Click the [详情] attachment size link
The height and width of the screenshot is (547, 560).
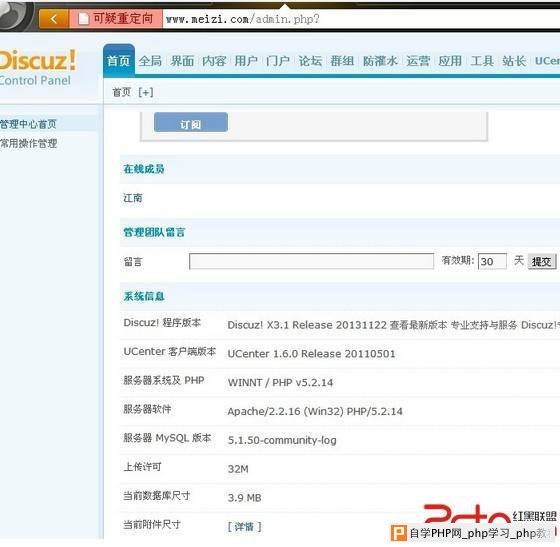245,526
